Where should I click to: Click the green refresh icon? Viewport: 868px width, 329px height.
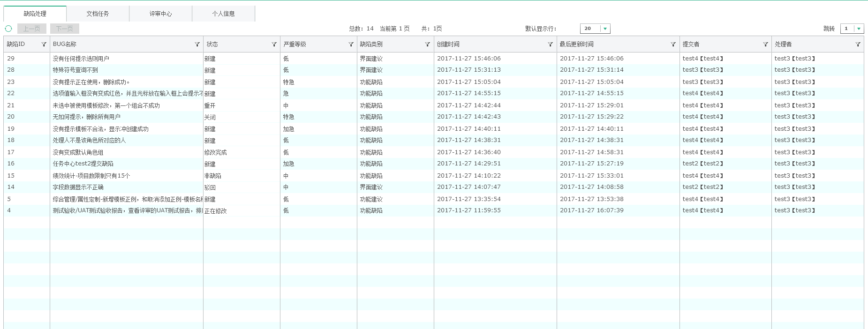[8, 29]
